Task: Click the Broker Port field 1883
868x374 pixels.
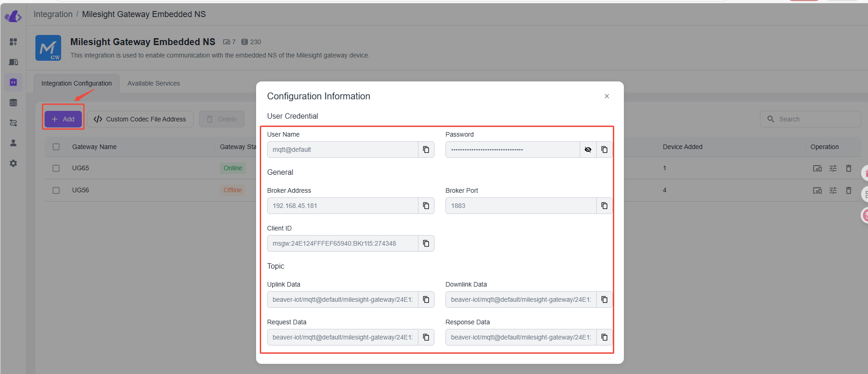Action: click(x=521, y=206)
